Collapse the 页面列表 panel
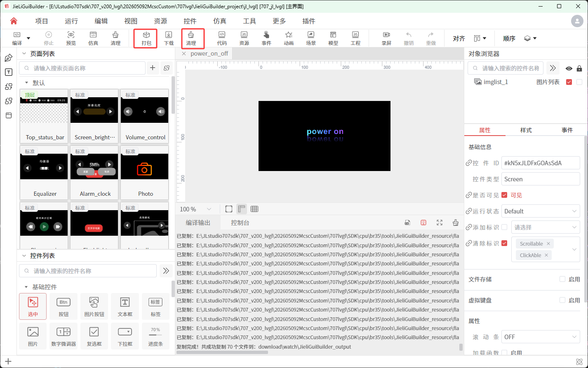Viewport: 588px width, 368px height. pyautogui.click(x=24, y=54)
